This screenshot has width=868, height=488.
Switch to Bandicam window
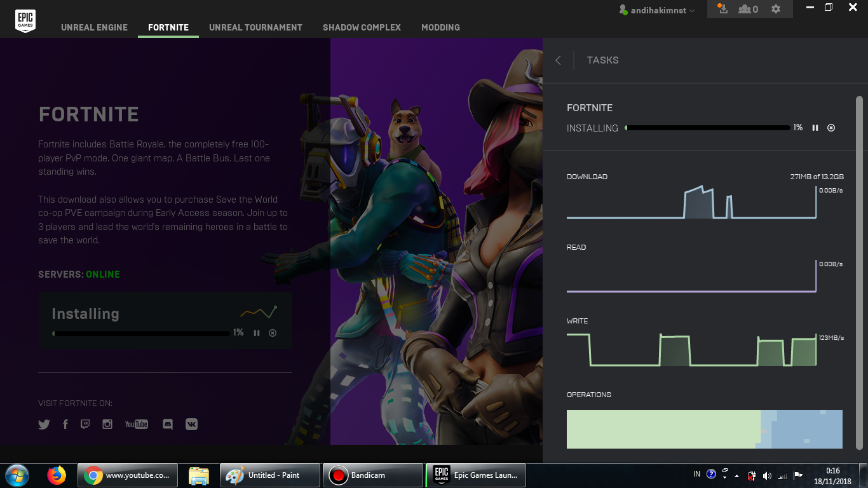(373, 475)
